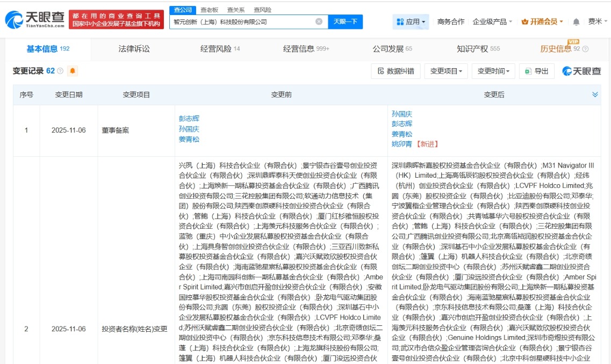Expand the table with the double chevron icon
The width and height of the screenshot is (611, 364).
595,94
